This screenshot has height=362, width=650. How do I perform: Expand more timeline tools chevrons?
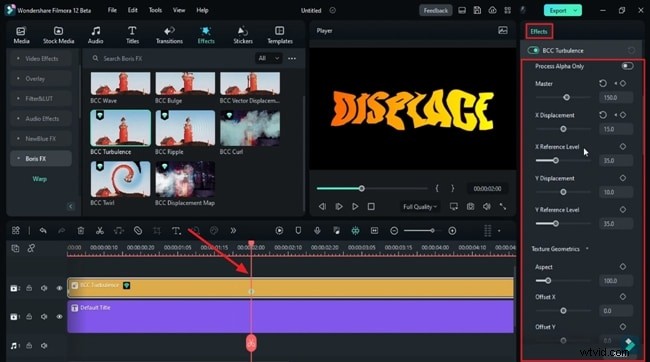(233, 231)
